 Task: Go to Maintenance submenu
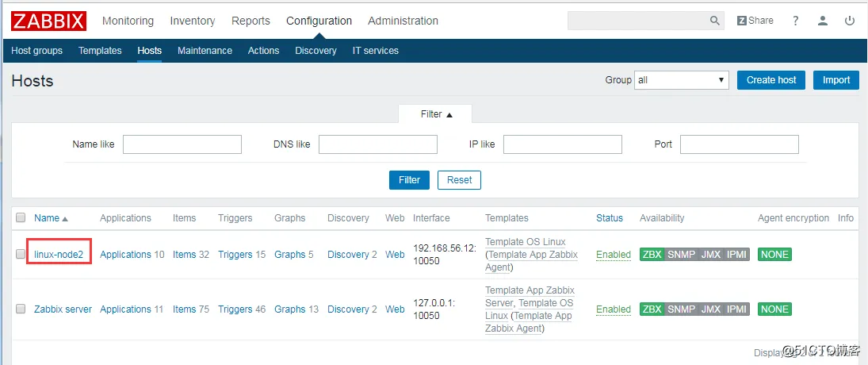pyautogui.click(x=205, y=51)
